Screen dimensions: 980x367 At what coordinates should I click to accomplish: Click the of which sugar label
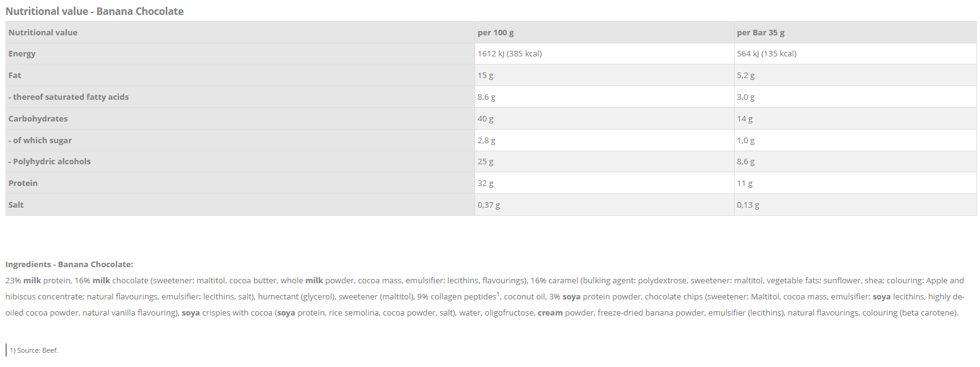click(40, 140)
